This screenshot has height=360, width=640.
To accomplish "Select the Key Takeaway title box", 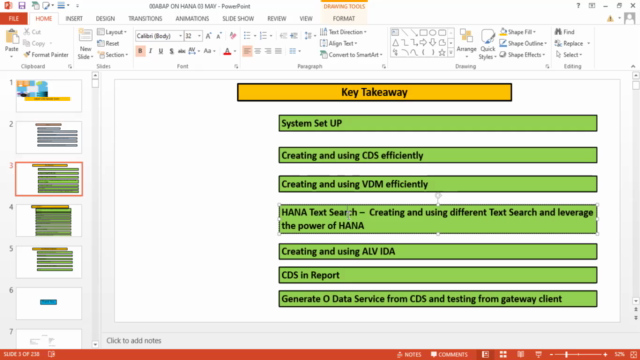I will point(374,92).
